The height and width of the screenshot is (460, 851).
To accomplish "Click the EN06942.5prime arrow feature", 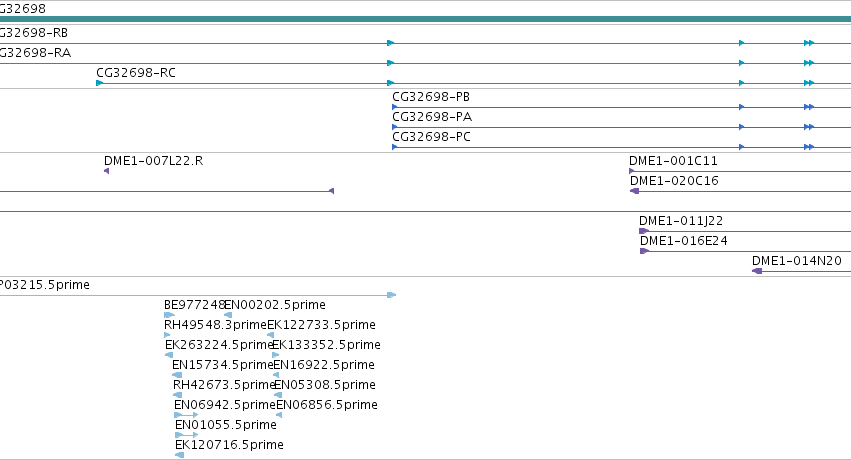I will [186, 415].
